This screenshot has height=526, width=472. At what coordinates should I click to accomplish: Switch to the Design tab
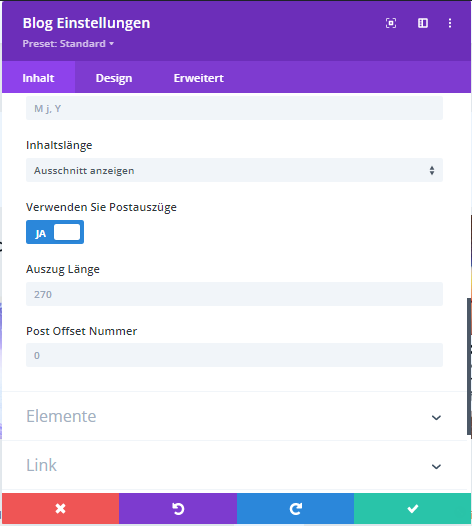114,78
